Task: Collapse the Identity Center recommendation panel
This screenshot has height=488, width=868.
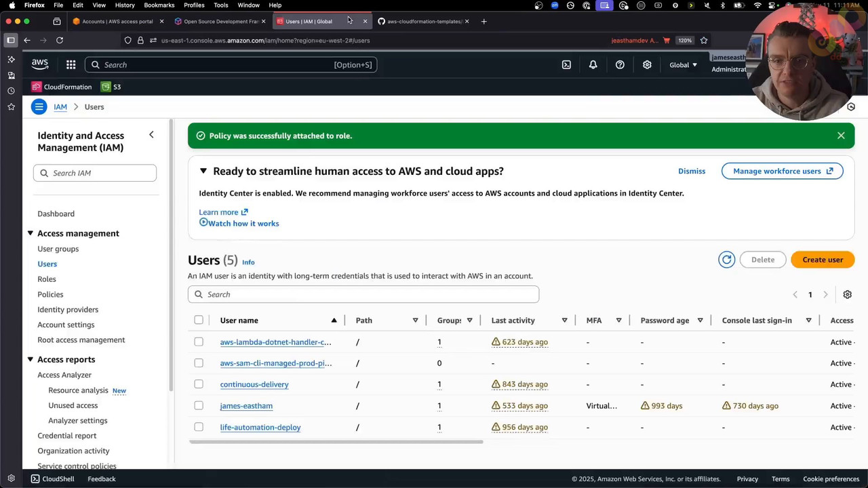Action: tap(203, 171)
